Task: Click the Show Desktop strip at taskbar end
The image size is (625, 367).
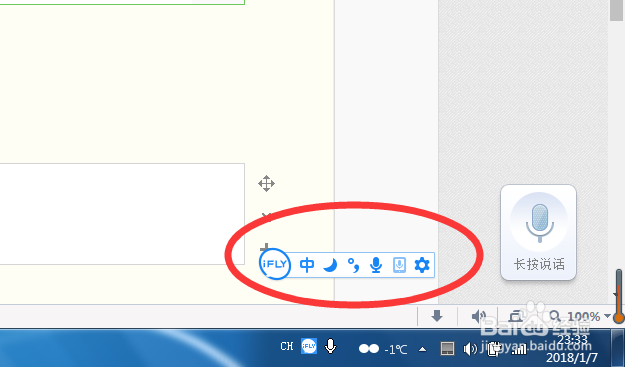Action: pos(618,348)
